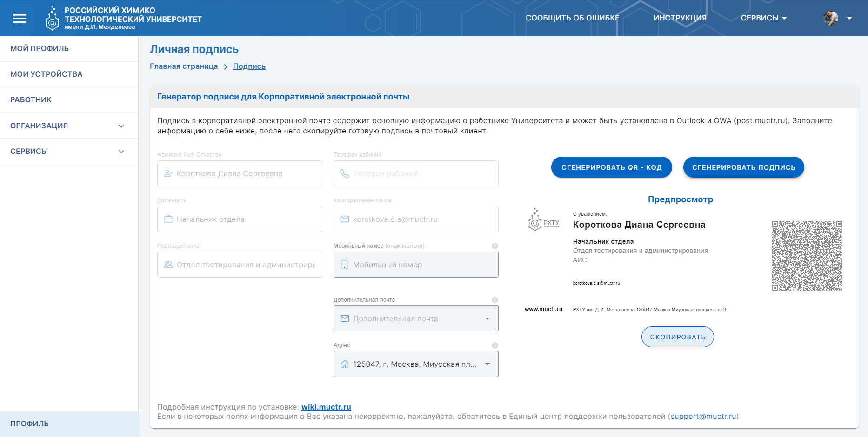Open Мой профиль in sidebar
The width and height of the screenshot is (868, 437).
click(40, 49)
